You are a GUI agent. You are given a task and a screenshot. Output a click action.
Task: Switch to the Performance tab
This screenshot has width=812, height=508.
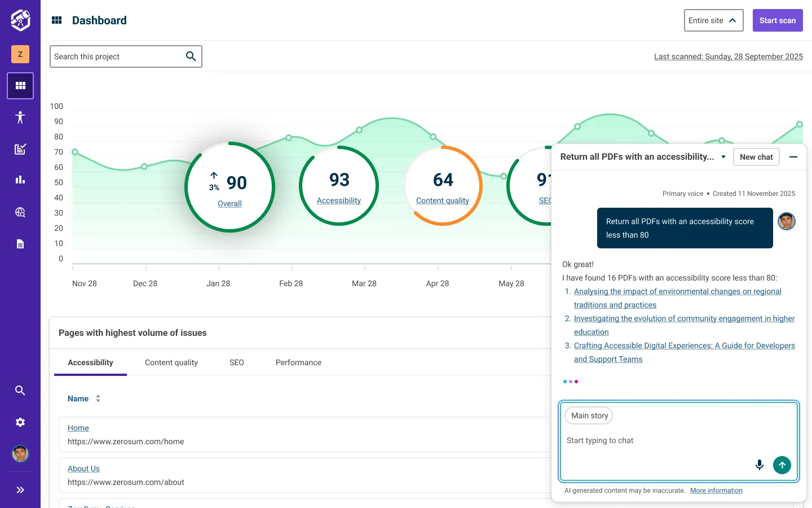point(298,362)
